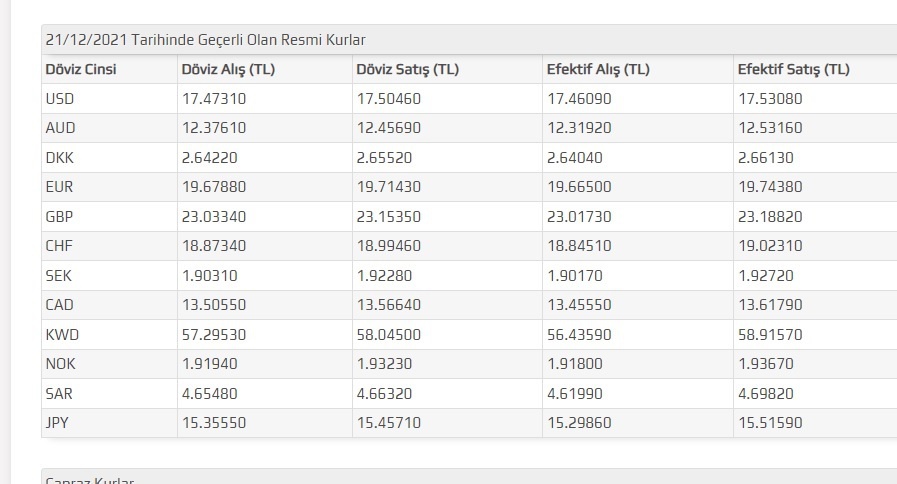Click the Efektif Satış (TL) column header
Viewport: 897px width, 484px height.
pyautogui.click(x=793, y=69)
